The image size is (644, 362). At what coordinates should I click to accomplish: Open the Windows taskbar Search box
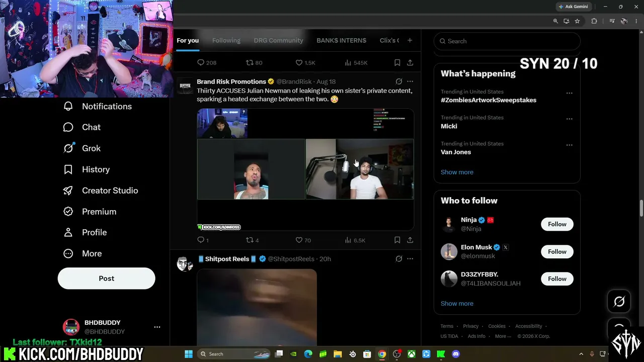tap(233, 354)
